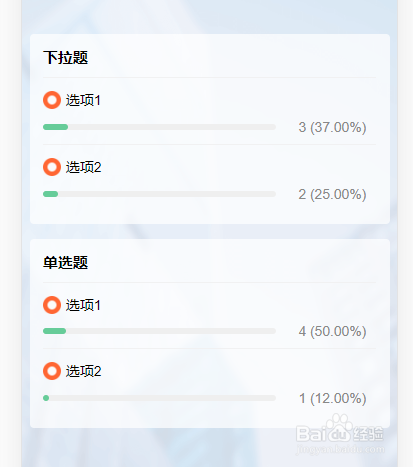Click the 单选题 question title

click(66, 262)
